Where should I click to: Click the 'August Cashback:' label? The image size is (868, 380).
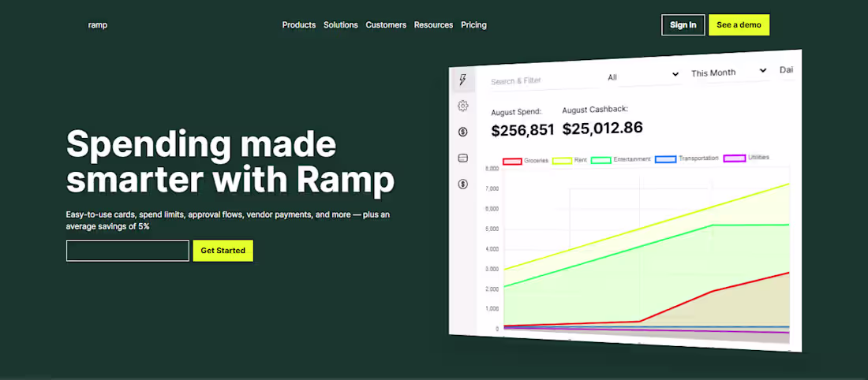594,110
